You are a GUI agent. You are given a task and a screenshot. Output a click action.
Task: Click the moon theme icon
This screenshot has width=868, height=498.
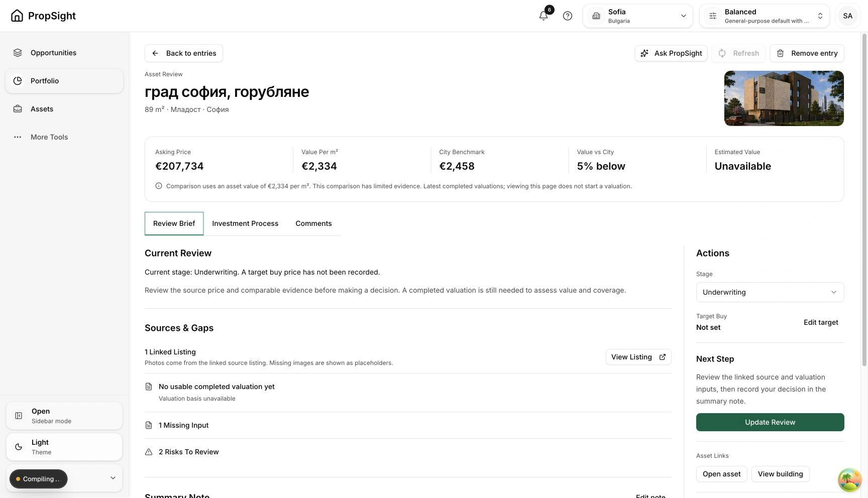tap(19, 447)
